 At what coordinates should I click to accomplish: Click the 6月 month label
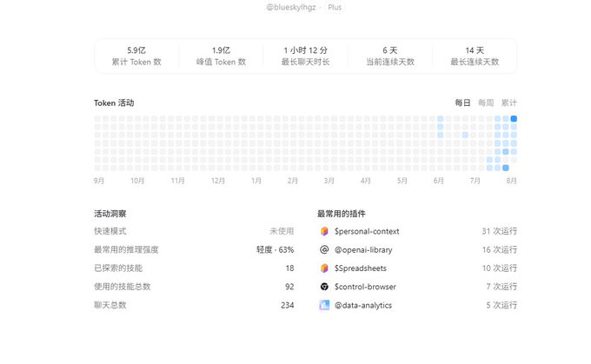coord(438,181)
